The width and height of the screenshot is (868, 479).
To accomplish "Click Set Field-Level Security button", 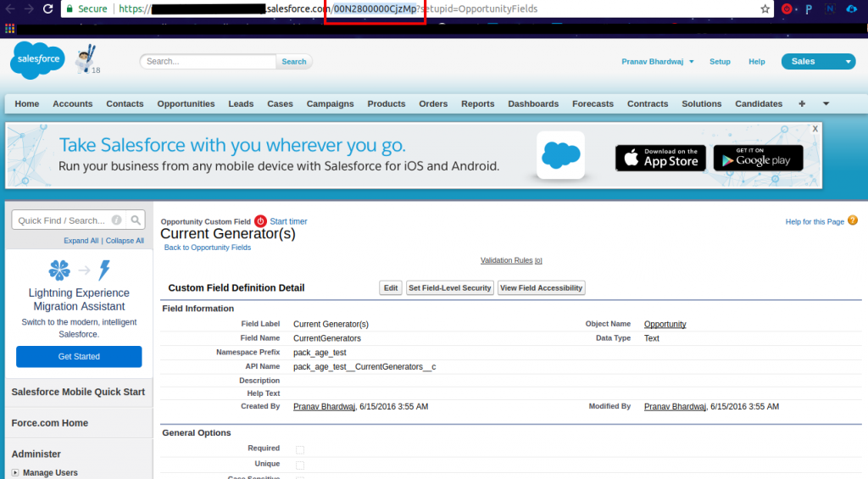I will point(449,288).
